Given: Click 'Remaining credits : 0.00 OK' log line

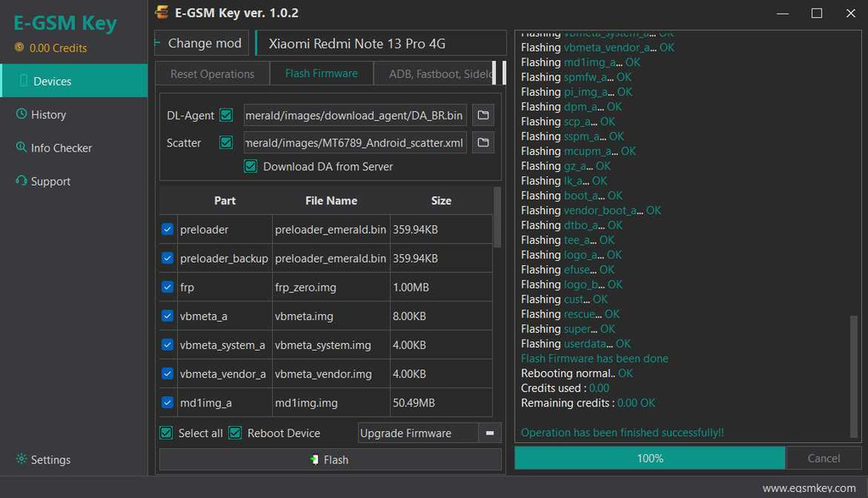Looking at the screenshot, I should point(588,403).
